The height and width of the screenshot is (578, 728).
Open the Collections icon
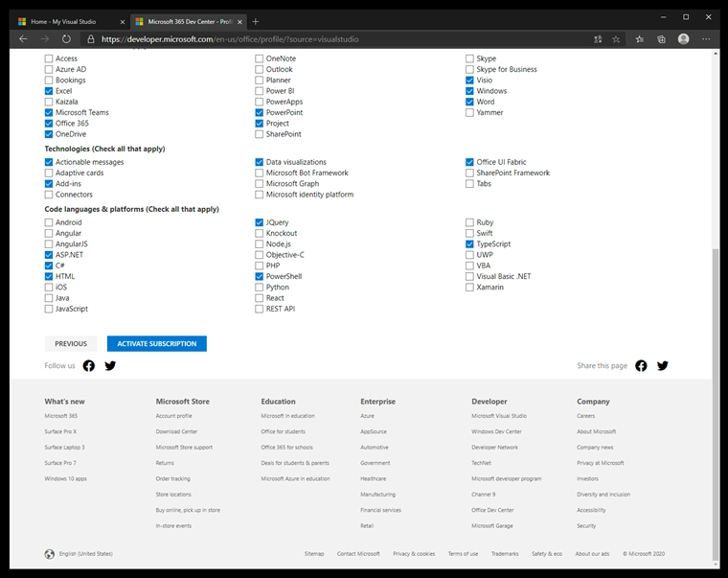(661, 39)
